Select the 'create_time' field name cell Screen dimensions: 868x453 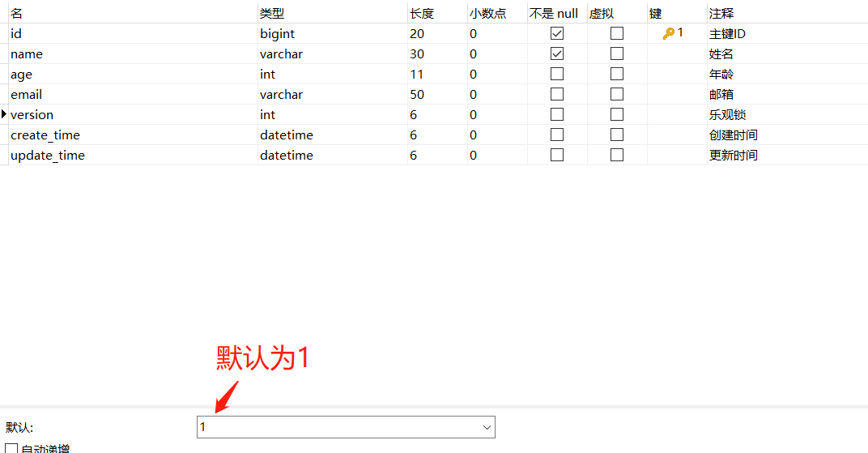(x=134, y=135)
